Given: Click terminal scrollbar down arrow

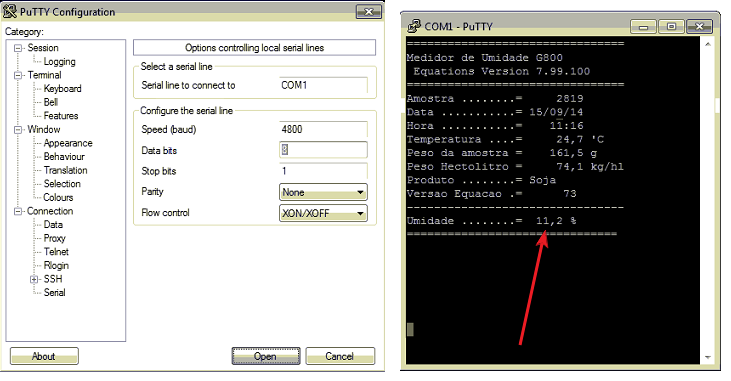Looking at the screenshot, I should tap(708, 358).
